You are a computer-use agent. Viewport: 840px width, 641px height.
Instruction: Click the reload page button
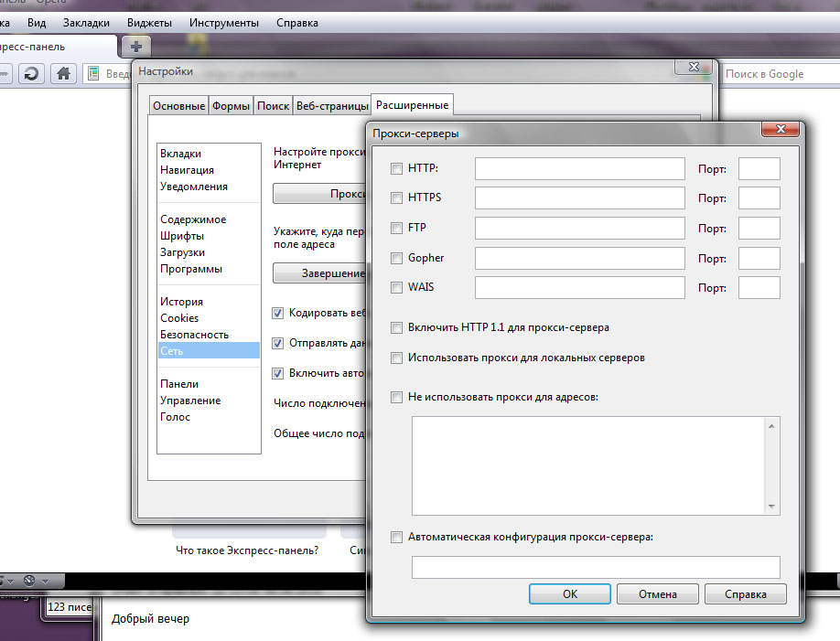tap(30, 74)
